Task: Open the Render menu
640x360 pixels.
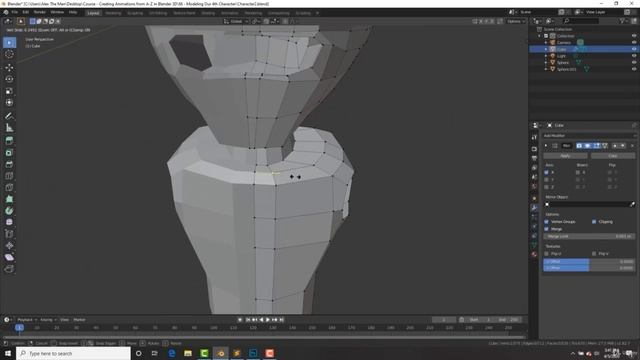Action: (x=40, y=12)
